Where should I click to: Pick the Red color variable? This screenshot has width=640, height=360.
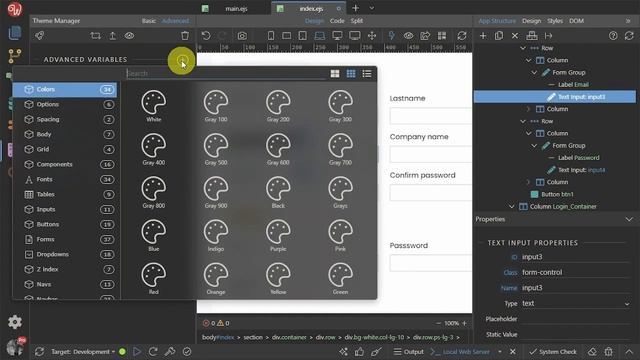[154, 279]
